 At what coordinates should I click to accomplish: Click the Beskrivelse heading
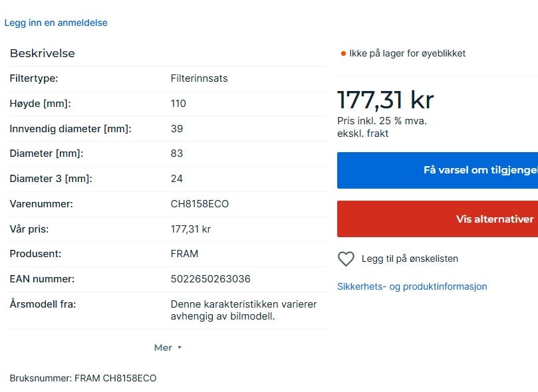click(x=42, y=53)
